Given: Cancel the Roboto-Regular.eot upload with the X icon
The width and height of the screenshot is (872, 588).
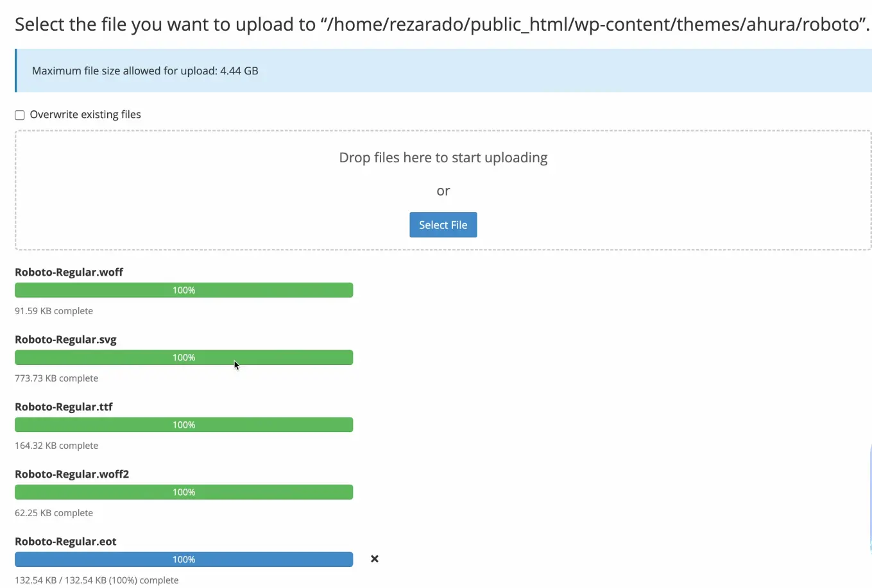Looking at the screenshot, I should (x=375, y=559).
